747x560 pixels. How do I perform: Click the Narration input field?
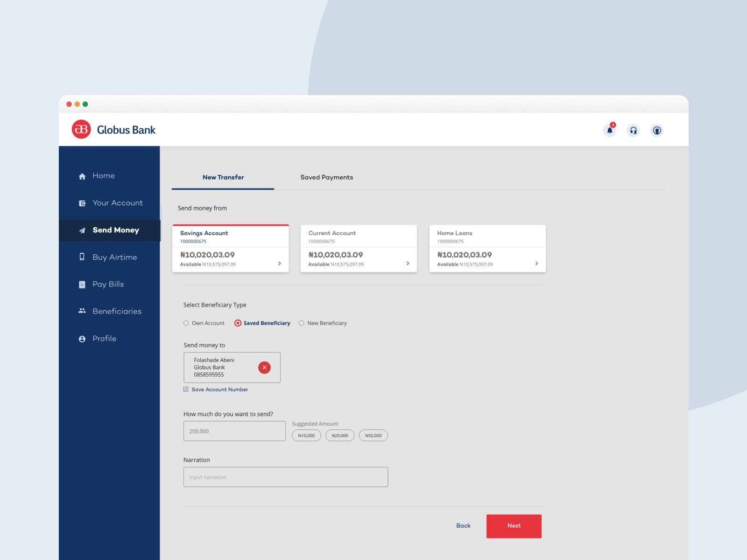[x=285, y=477]
